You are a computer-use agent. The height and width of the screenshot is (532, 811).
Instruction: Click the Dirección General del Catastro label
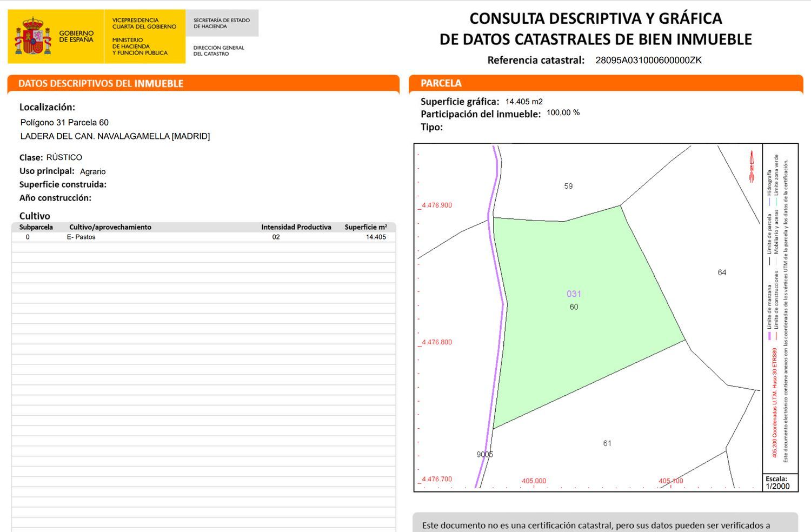(x=219, y=50)
